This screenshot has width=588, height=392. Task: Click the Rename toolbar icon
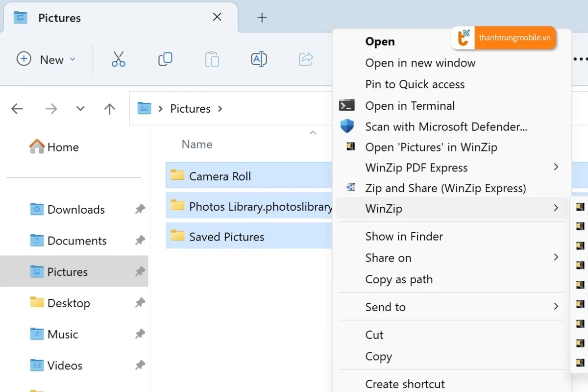[259, 59]
